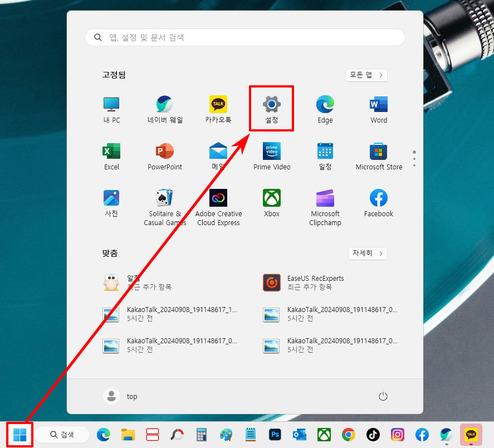Viewport: 494px width, 448px height.
Task: Launch Photoshop from the taskbar
Action: tap(275, 435)
